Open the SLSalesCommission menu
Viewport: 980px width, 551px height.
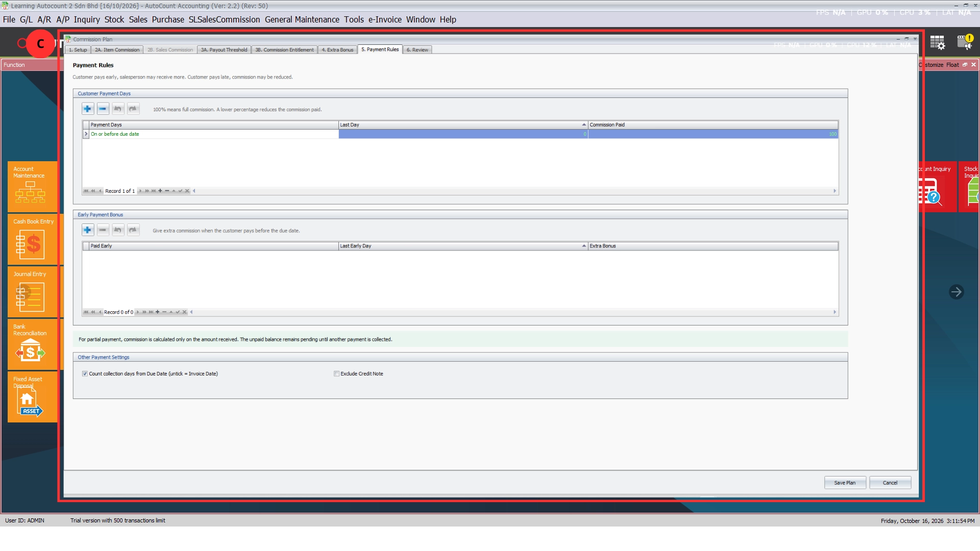[224, 19]
